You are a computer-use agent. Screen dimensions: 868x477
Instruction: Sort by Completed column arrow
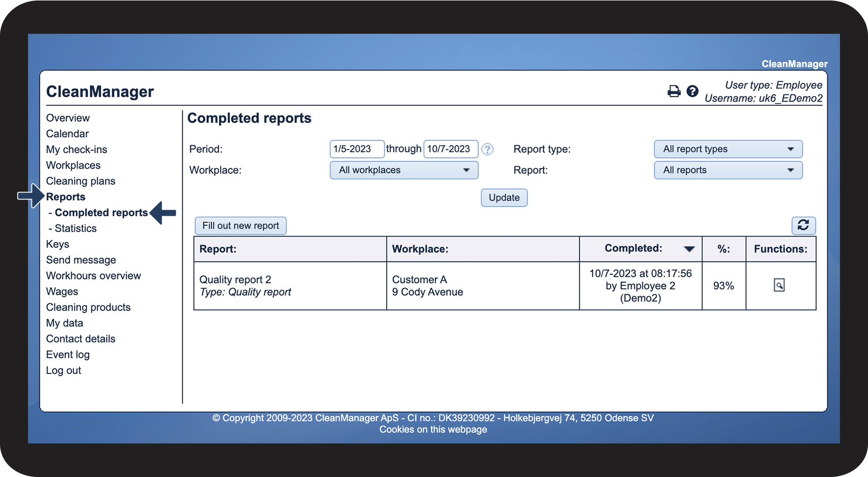[x=689, y=249]
